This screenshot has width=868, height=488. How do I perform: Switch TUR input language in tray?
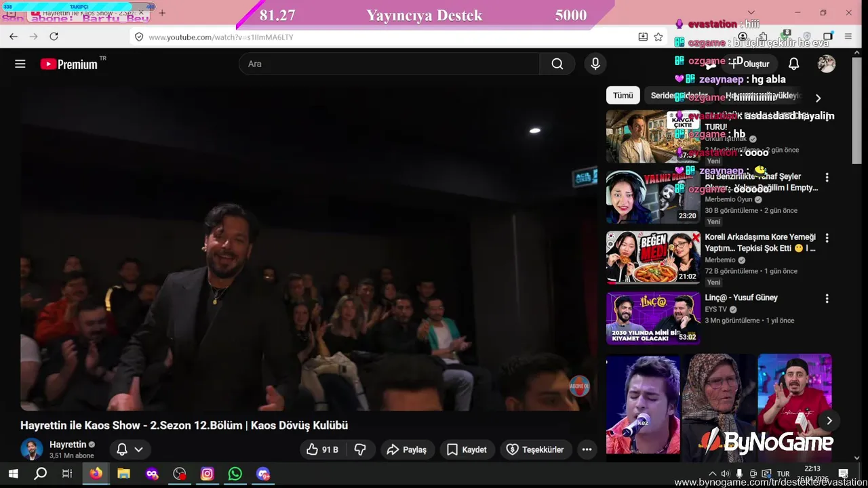pos(783,474)
